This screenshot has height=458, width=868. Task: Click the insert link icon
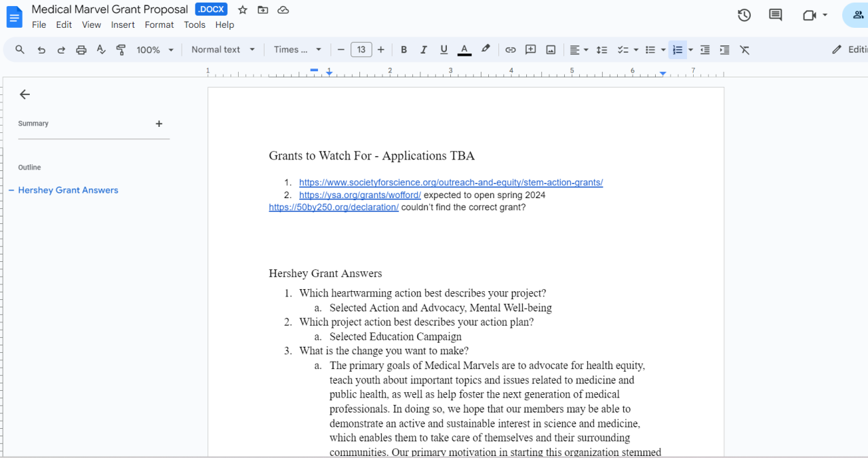(511, 50)
